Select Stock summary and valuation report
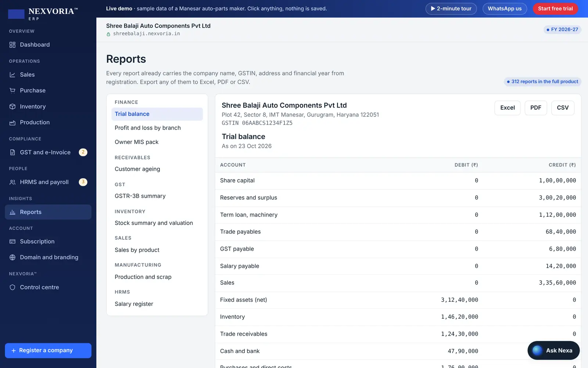This screenshot has width=588, height=368. click(157, 223)
